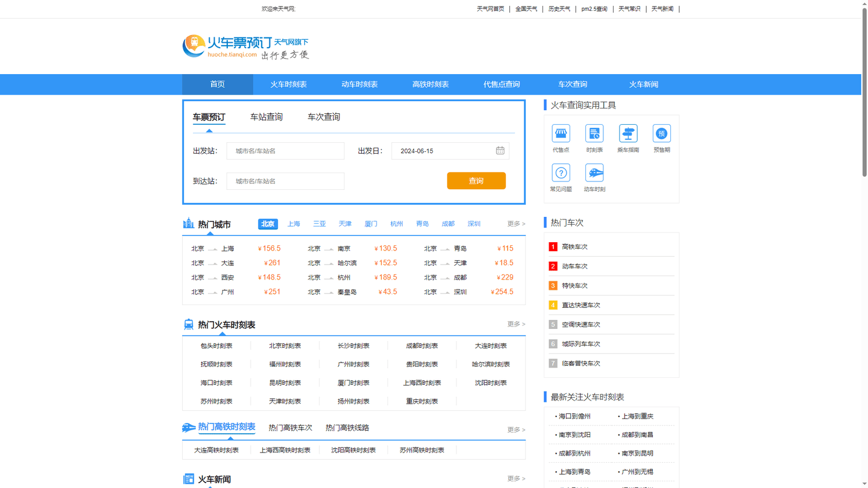Open 重庆时刻表 link
Screen dimensions: 868x488
point(422,401)
